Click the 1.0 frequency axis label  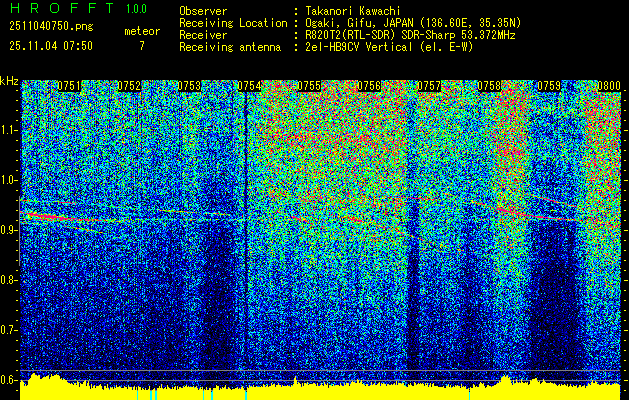click(x=8, y=180)
